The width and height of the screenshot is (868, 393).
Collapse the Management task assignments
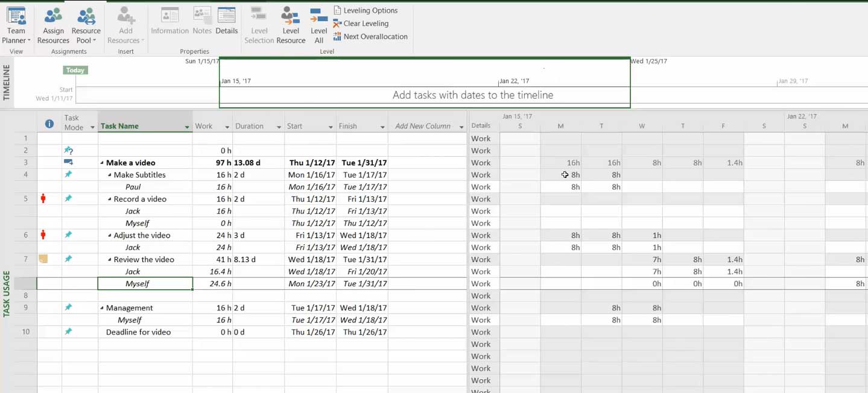click(x=102, y=308)
